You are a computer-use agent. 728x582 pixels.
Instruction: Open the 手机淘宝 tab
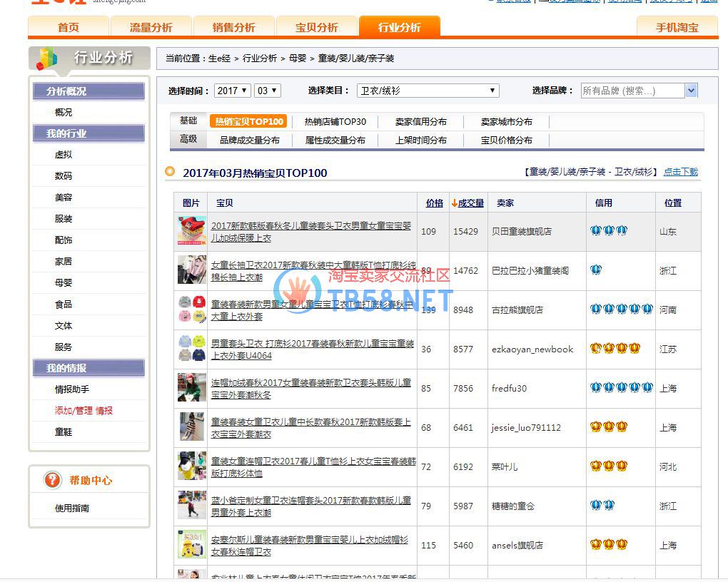(677, 28)
